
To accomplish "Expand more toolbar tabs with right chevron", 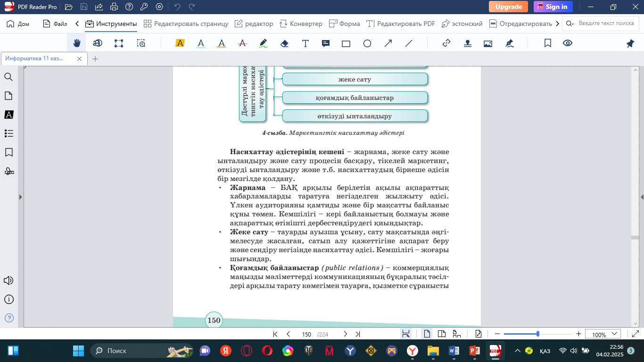I will tap(558, 24).
